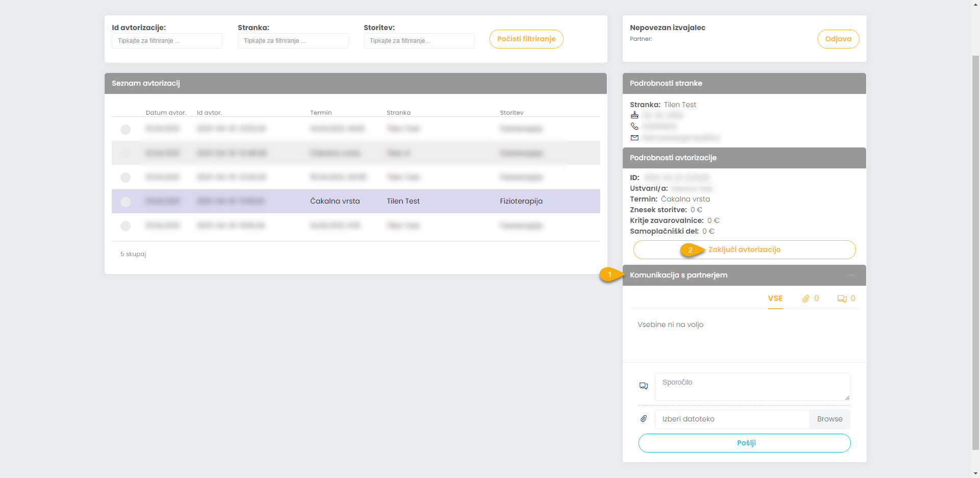The width and height of the screenshot is (980, 478).
Task: Click the envelope email icon
Action: coord(634,138)
